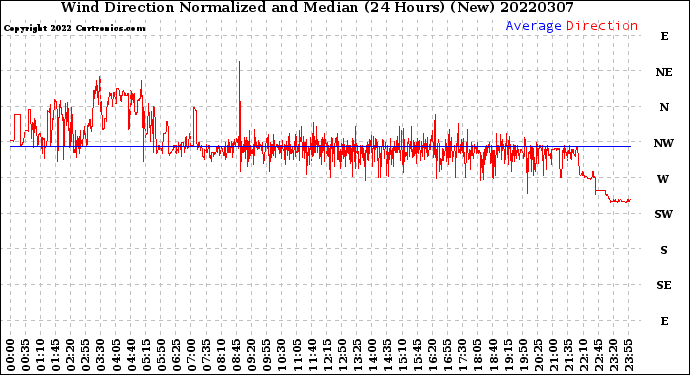Click the tall red spike near 08:45
This screenshot has width=690, height=375.
[239, 101]
